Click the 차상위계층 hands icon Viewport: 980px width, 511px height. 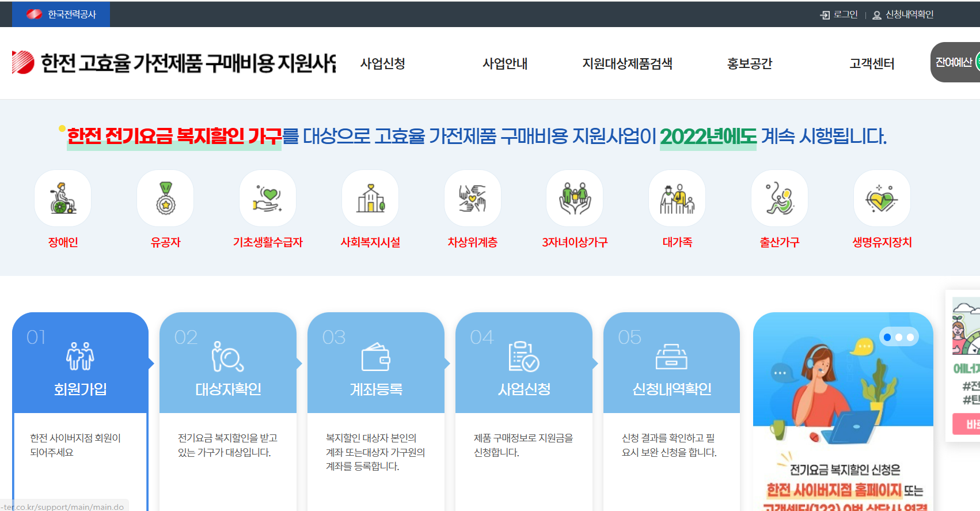click(473, 198)
